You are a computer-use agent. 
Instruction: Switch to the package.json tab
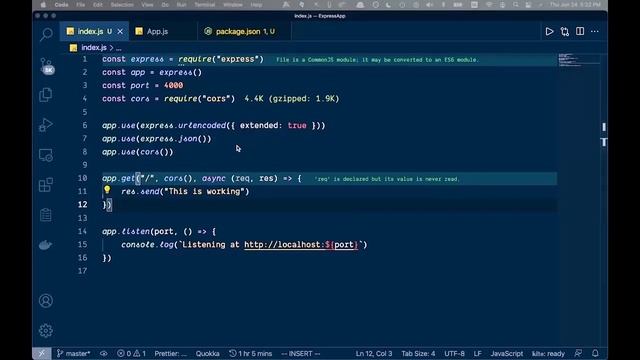244,31
